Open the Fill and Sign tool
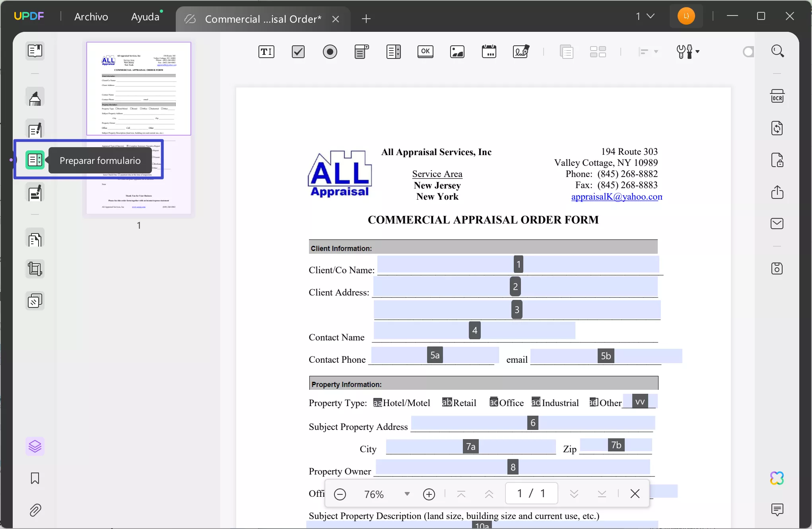This screenshot has width=812, height=529. click(35, 193)
